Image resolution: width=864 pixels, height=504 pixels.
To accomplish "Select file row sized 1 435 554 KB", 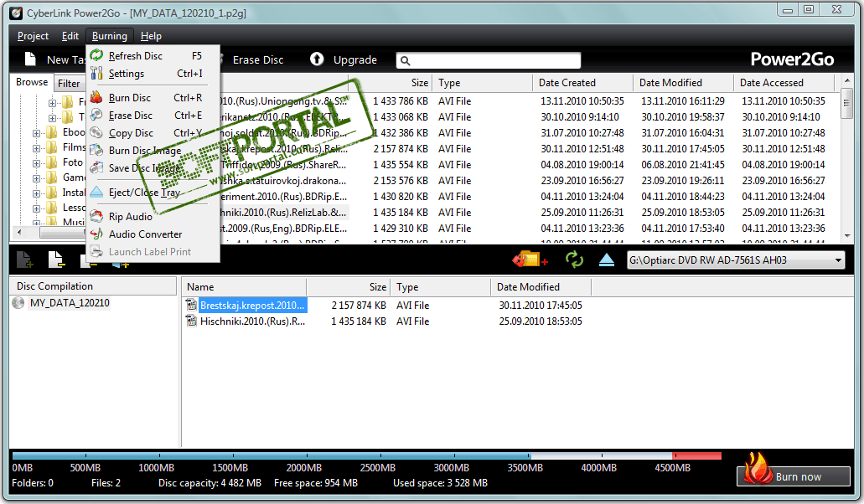I will coord(524,165).
